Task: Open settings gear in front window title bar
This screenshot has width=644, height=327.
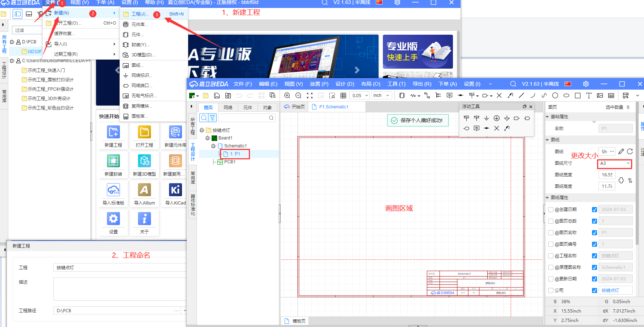Action: pos(586,84)
